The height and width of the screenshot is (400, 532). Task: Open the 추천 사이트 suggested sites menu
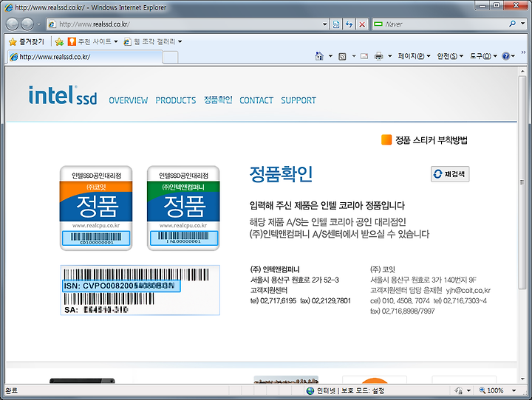(92, 41)
